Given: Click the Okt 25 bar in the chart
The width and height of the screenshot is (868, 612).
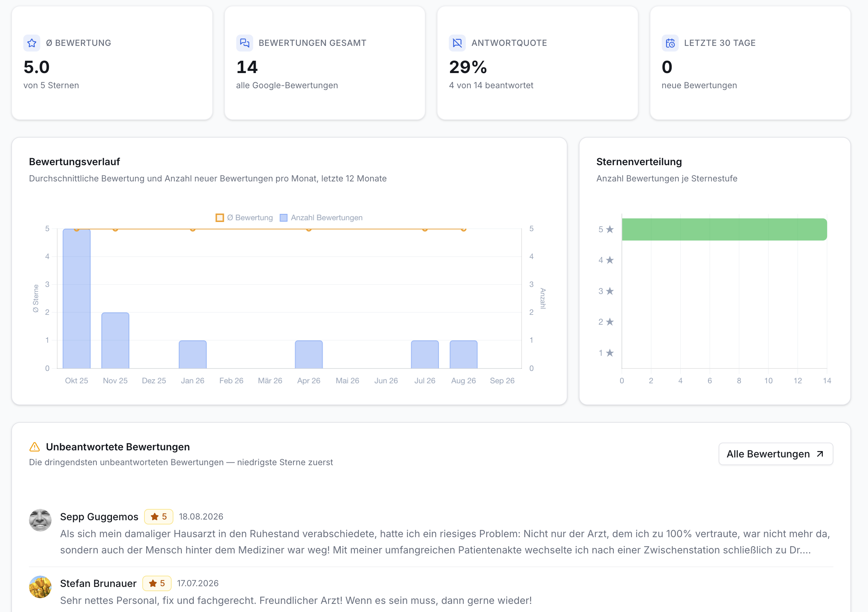Looking at the screenshot, I should (77, 299).
